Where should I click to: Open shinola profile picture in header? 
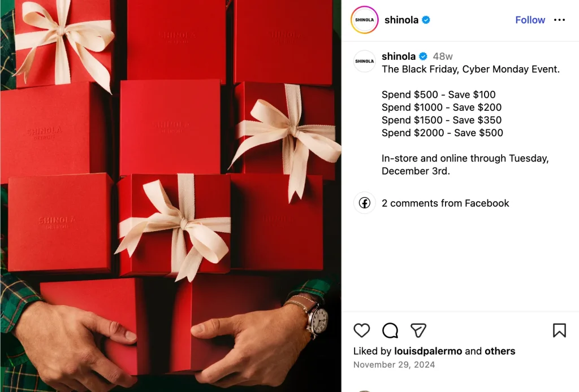click(364, 20)
